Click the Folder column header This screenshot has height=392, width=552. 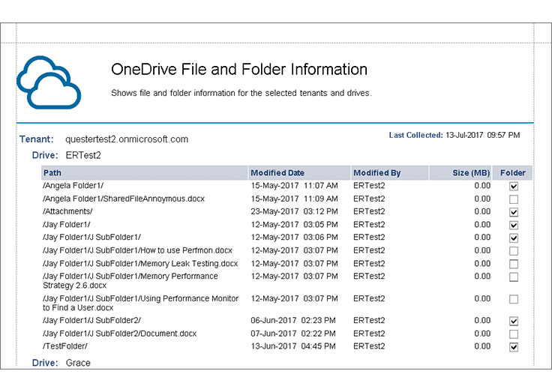tap(512, 173)
